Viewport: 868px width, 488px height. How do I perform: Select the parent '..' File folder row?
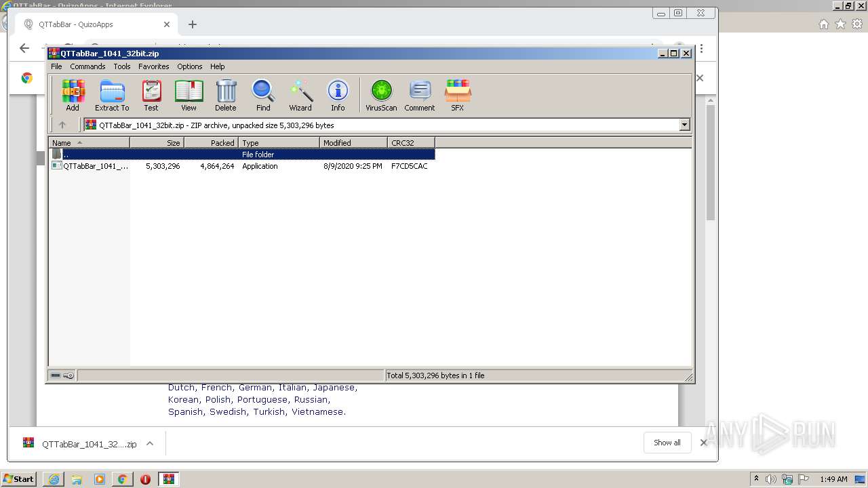pos(242,155)
